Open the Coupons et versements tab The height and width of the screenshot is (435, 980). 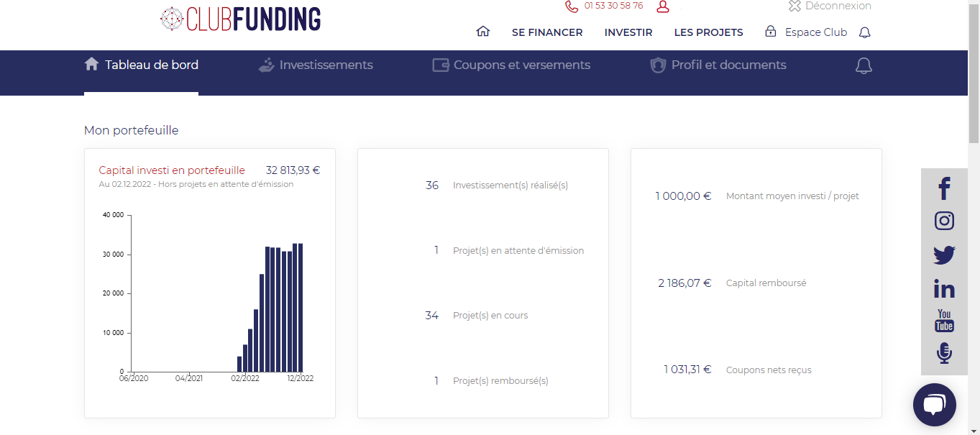[511, 65]
